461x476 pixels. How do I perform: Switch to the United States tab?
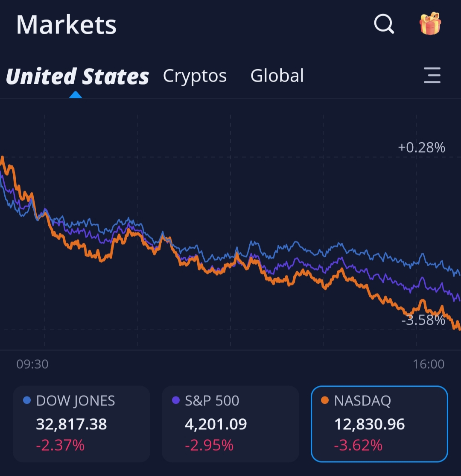(78, 76)
